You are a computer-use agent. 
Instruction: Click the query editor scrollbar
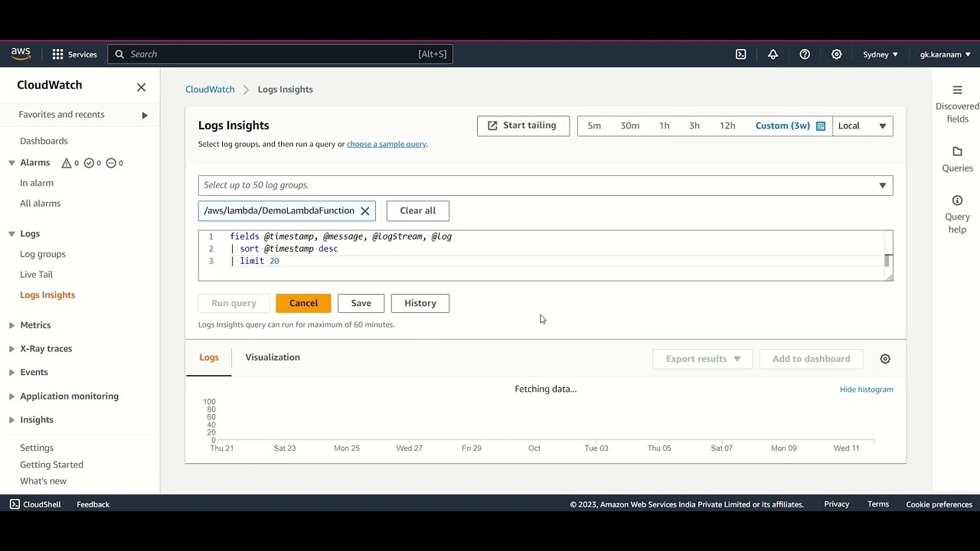(x=887, y=260)
